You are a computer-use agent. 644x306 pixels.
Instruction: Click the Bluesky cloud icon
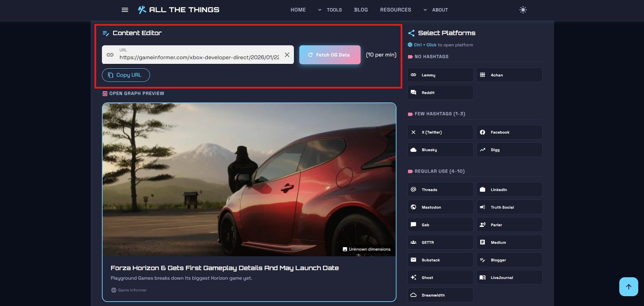pos(413,149)
